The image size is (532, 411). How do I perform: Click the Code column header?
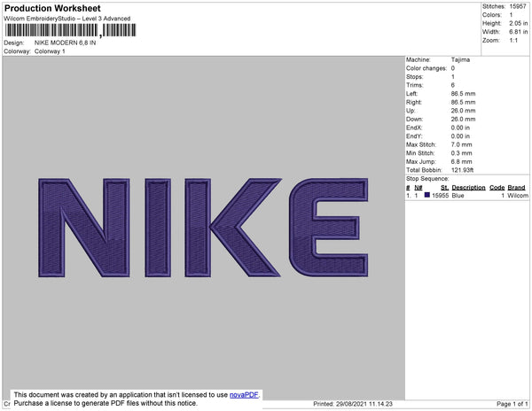pos(497,188)
